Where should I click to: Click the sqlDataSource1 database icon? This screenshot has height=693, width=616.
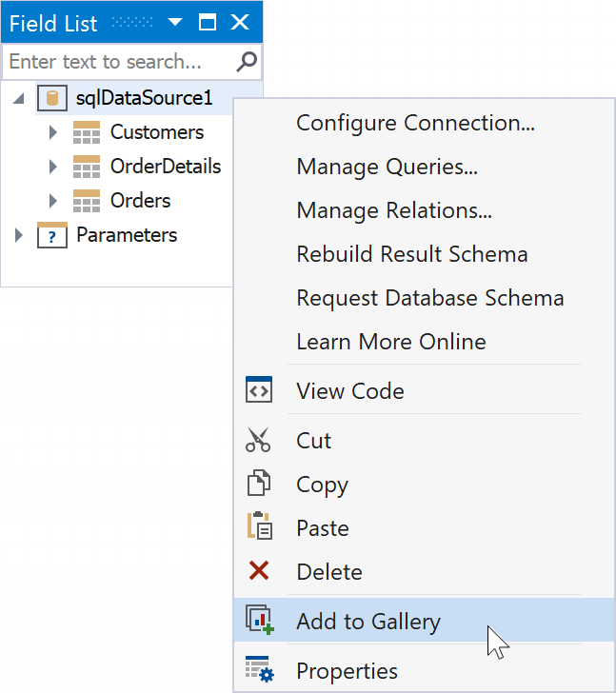51,98
